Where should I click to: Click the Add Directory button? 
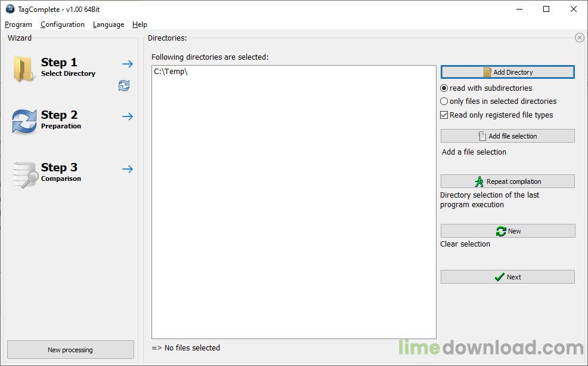[507, 72]
